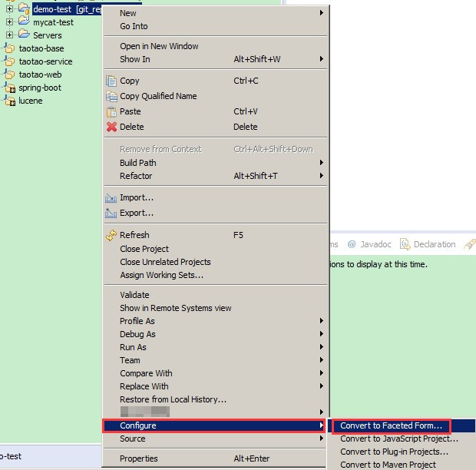Click the Import icon
The height and width of the screenshot is (470, 476).
(111, 198)
